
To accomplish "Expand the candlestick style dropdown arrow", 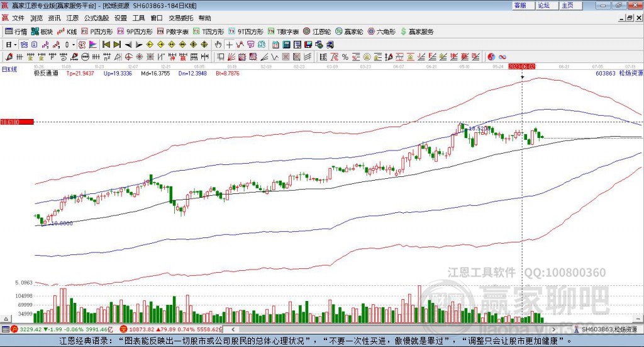I will tap(74, 45).
